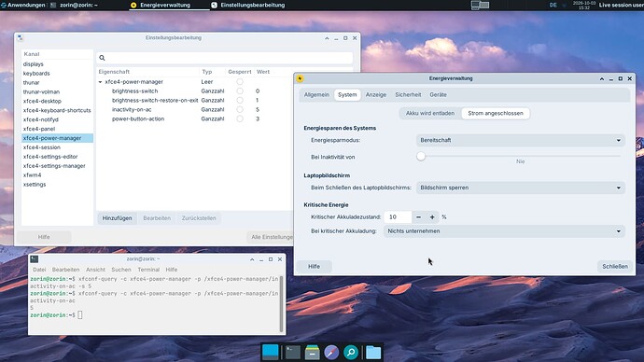
Task: Launch the terminal from the dock
Action: [293, 352]
